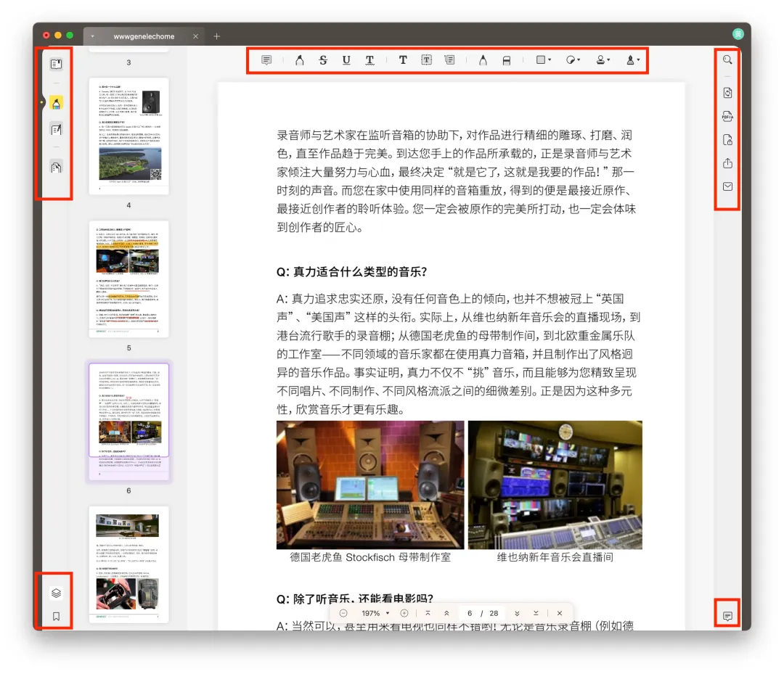This screenshot has height=674, width=784.
Task: Close the wwwgenelechome tab
Action: click(195, 36)
